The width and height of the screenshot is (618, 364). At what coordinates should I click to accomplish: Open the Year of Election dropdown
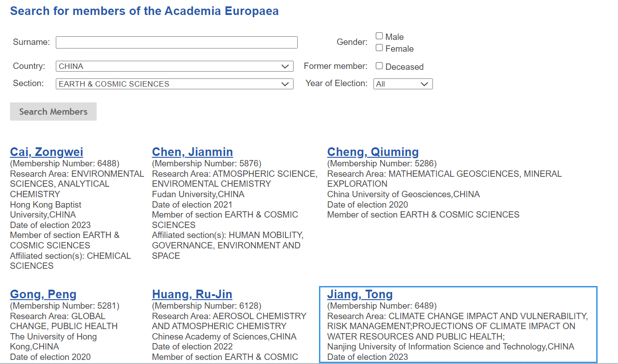click(x=403, y=84)
